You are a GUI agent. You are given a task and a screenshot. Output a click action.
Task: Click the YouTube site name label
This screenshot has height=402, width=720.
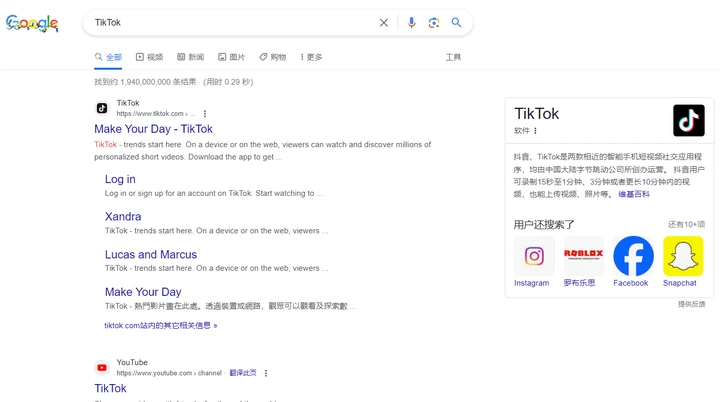(132, 362)
